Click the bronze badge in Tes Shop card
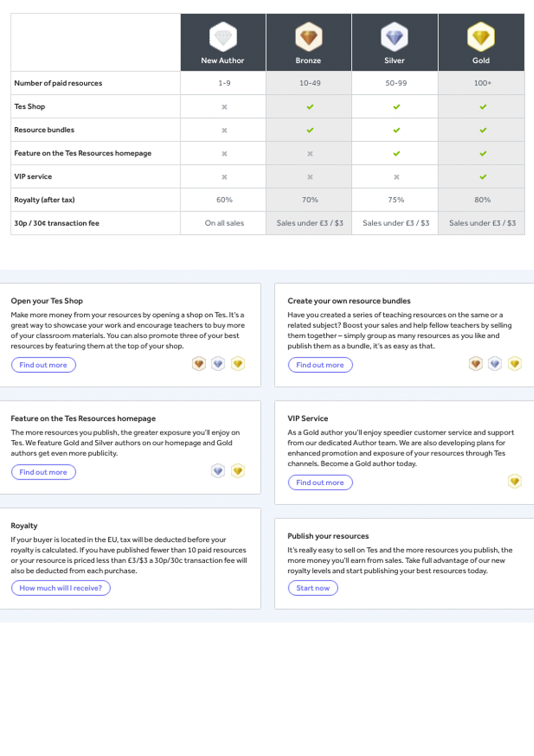 [199, 364]
